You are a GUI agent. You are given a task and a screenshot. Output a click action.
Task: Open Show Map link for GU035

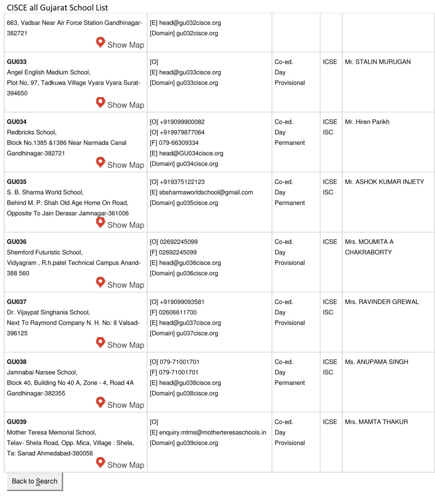pos(126,225)
